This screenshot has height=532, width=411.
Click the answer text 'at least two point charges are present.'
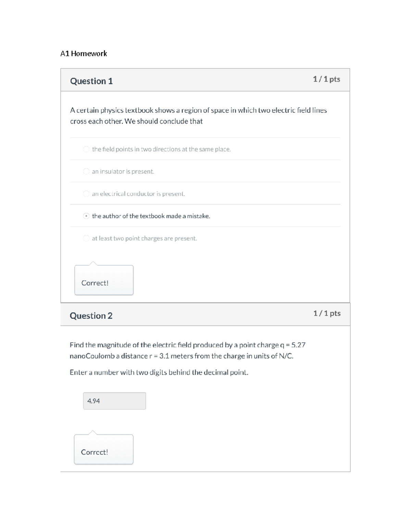(x=145, y=238)
